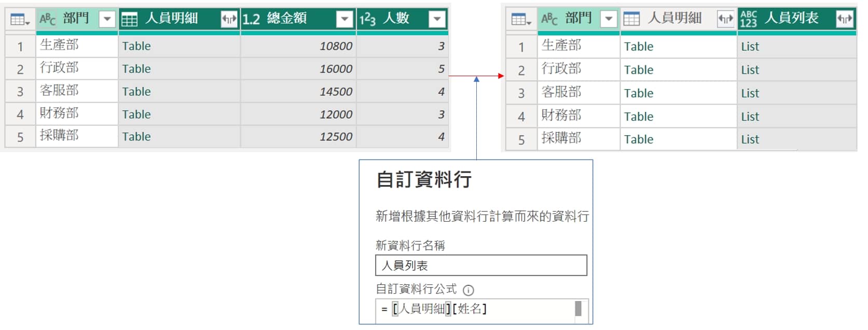This screenshot has width=868, height=330.
Task: Expand 人員明細 column in the right table
Action: click(x=725, y=20)
